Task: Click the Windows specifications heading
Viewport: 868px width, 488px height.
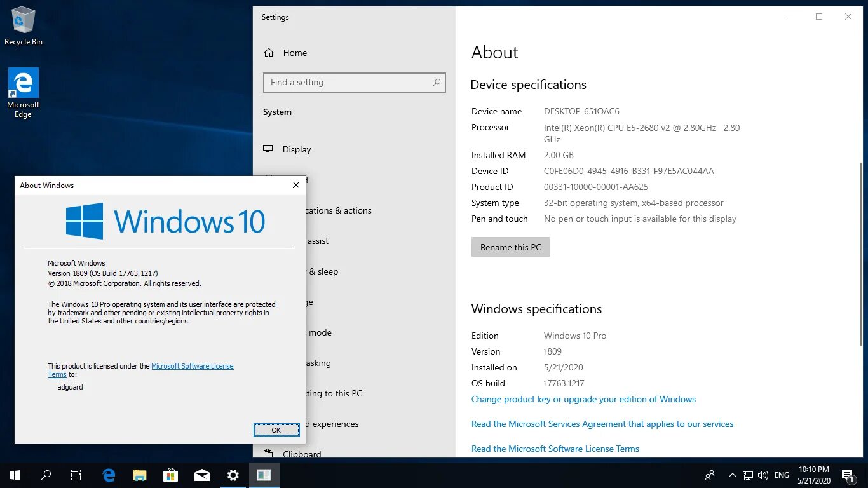Action: pyautogui.click(x=536, y=309)
